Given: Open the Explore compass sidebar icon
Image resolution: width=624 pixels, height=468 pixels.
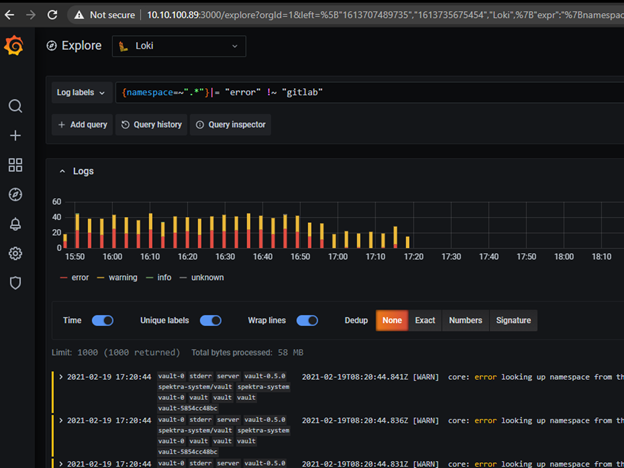Looking at the screenshot, I should (15, 194).
